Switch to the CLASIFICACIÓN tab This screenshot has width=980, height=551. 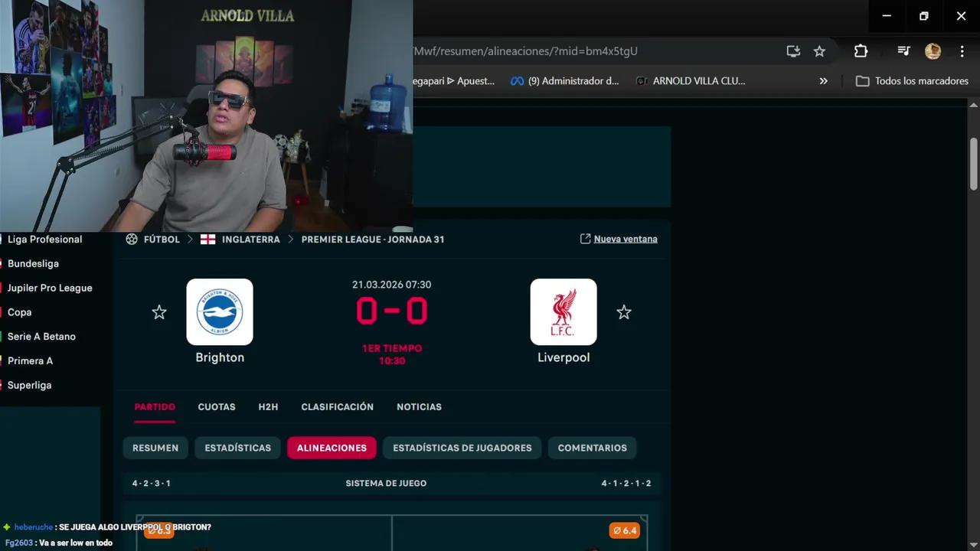(x=338, y=406)
